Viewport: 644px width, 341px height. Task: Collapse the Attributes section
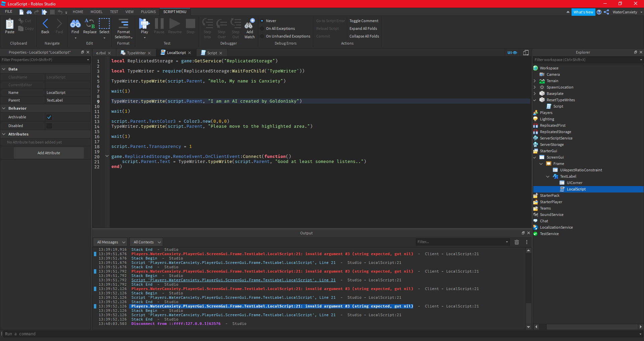click(x=4, y=134)
